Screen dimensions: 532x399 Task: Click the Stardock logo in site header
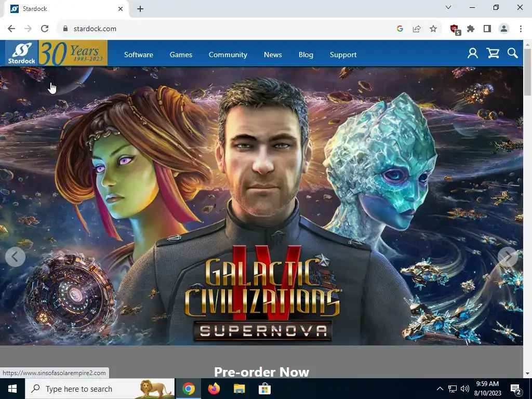point(22,53)
